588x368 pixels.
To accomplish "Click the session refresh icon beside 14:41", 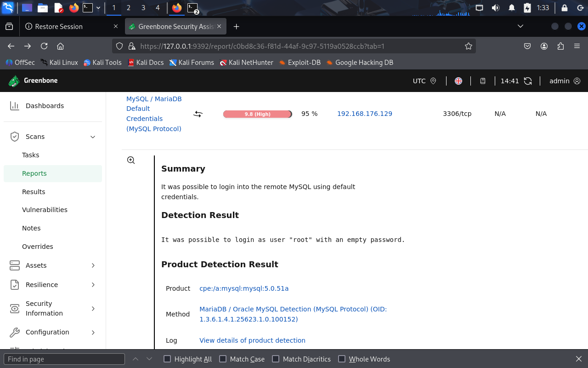I will click(x=527, y=80).
